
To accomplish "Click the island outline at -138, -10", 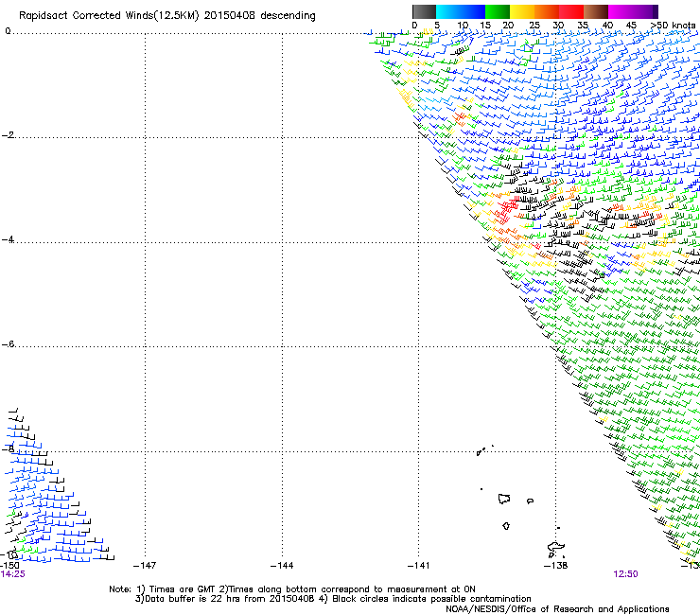I will click(556, 547).
